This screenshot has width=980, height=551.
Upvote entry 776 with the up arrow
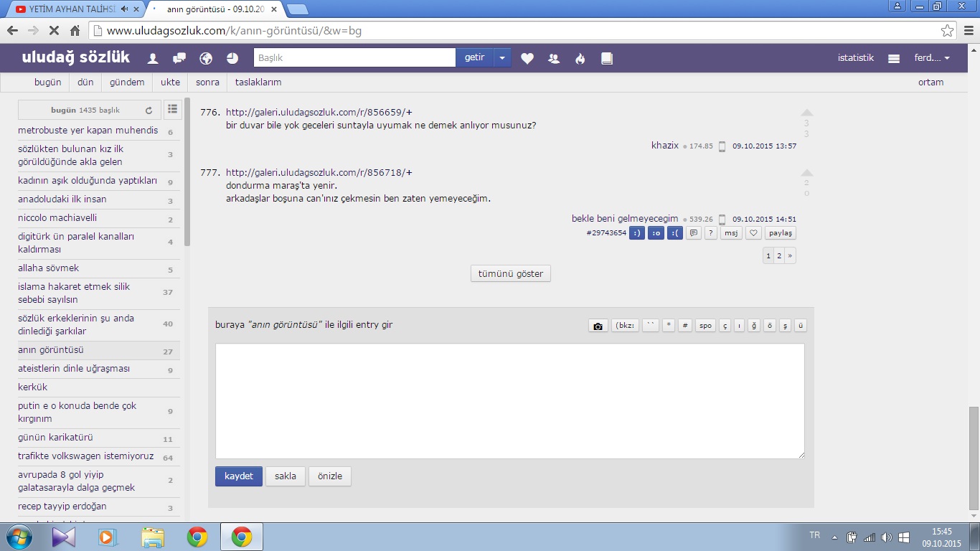(807, 113)
